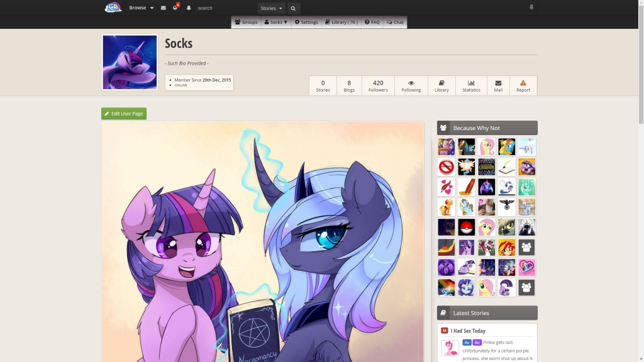Open the Rarity group icon
The width and height of the screenshot is (644, 362).
(466, 287)
